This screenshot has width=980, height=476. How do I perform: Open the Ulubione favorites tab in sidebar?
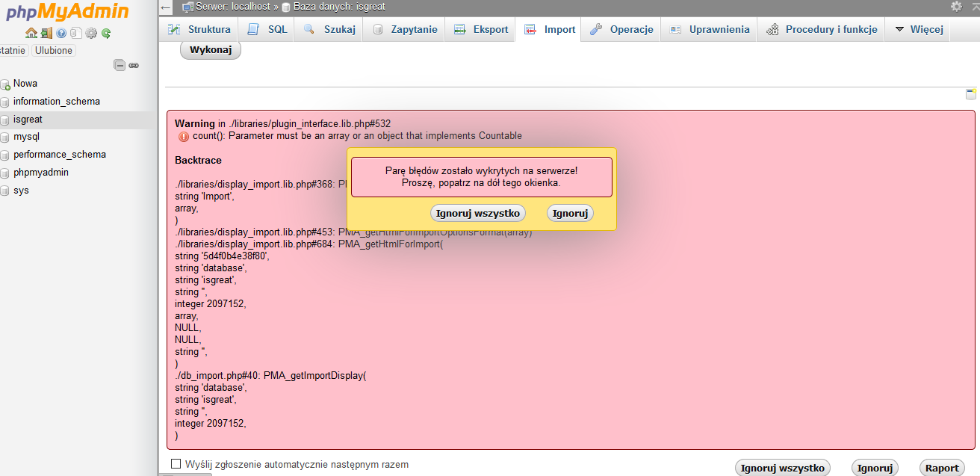pos(54,50)
